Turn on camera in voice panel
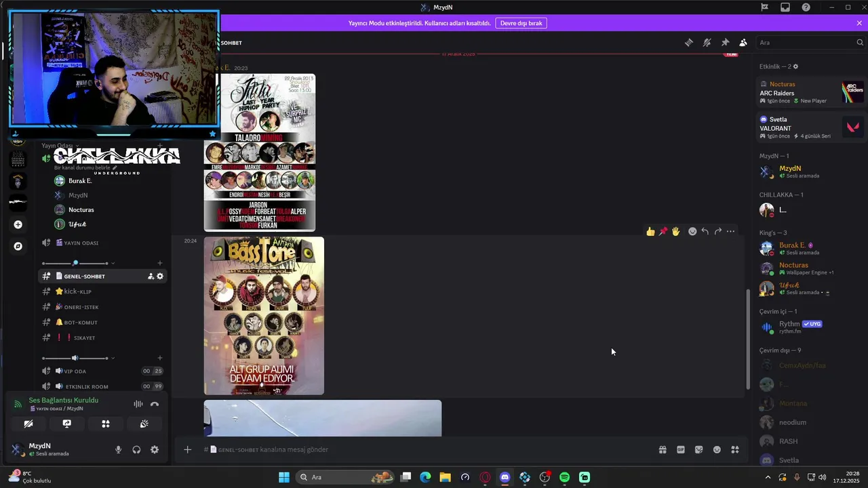The width and height of the screenshot is (868, 488). point(28,424)
